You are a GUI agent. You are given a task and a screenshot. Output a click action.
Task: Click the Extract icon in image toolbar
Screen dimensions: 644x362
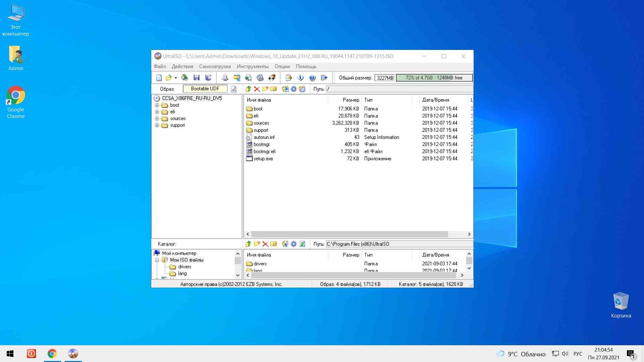[285, 89]
